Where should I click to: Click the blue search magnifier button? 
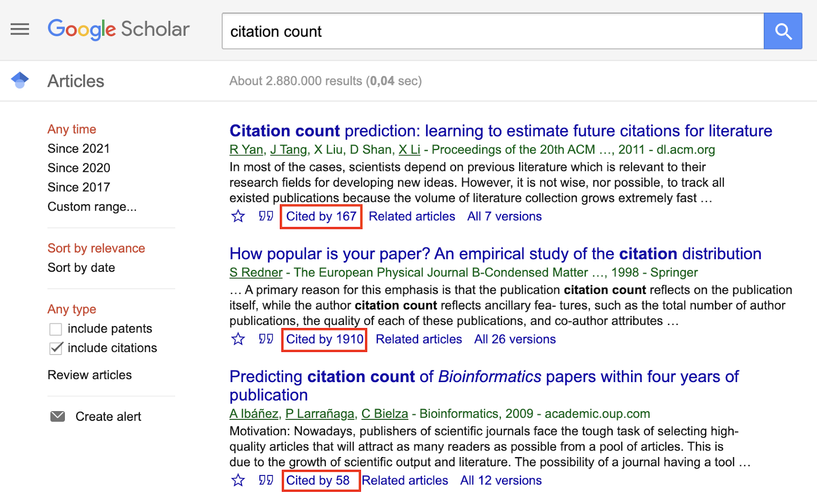[x=783, y=31]
